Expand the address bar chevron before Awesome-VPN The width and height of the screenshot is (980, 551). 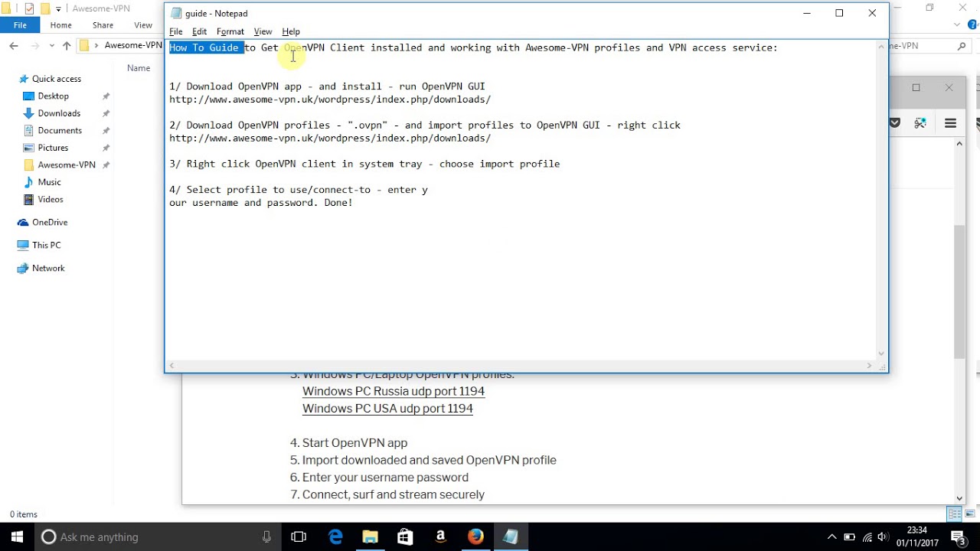[96, 46]
